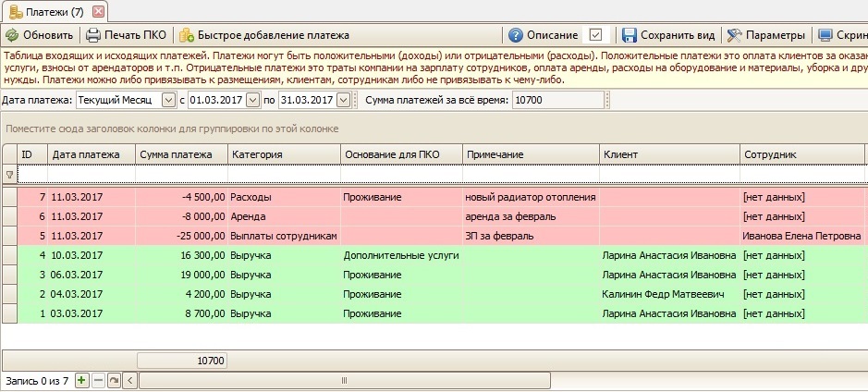
Task: Click the row indicator for ID 7
Action: pyautogui.click(x=9, y=197)
